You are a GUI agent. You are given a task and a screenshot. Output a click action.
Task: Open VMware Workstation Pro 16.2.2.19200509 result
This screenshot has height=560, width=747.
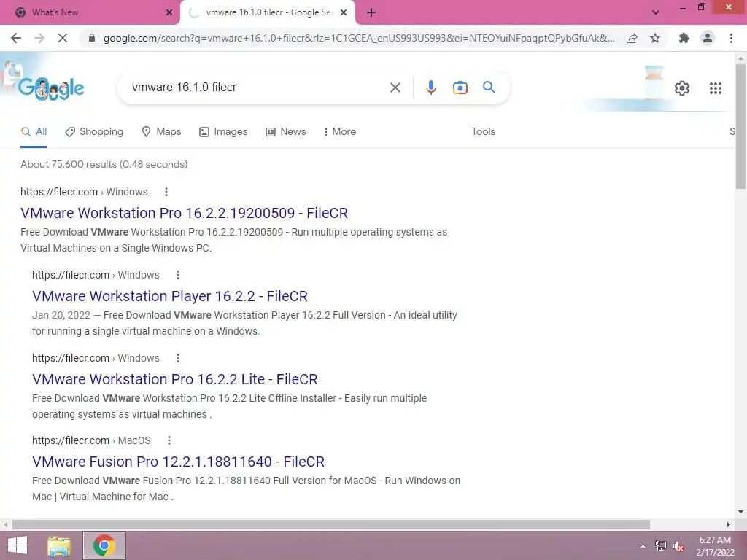184,214
